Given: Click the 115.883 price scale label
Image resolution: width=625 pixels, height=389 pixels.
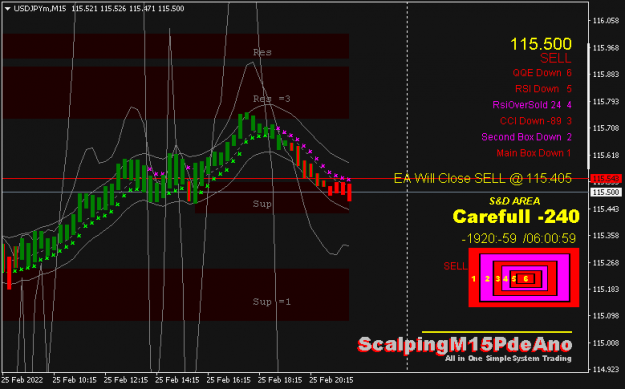Looking at the screenshot, I should (606, 75).
